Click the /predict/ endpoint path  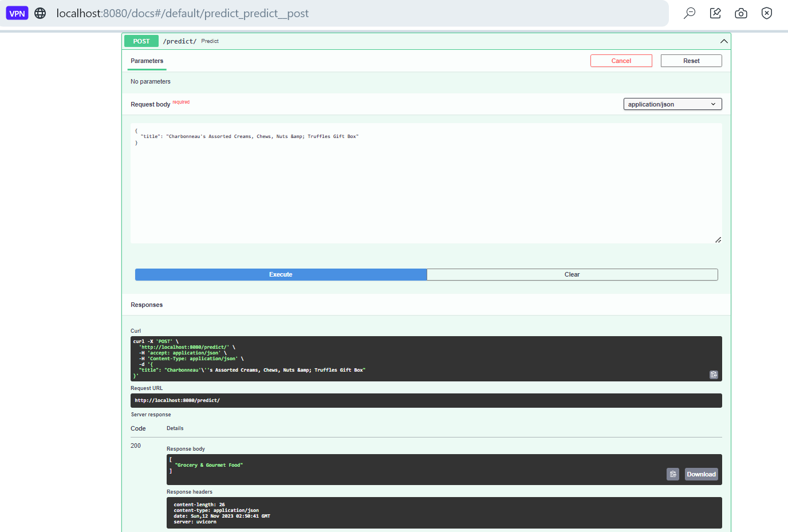tap(180, 41)
